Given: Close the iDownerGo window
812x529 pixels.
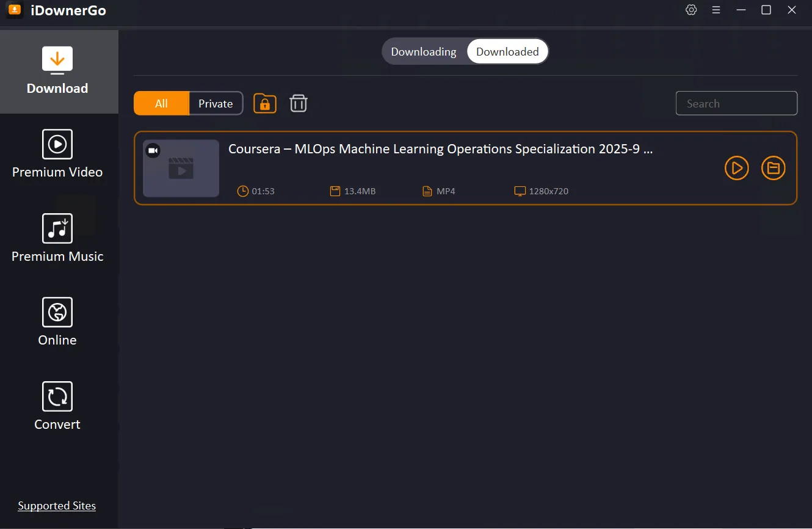Looking at the screenshot, I should click(x=792, y=10).
